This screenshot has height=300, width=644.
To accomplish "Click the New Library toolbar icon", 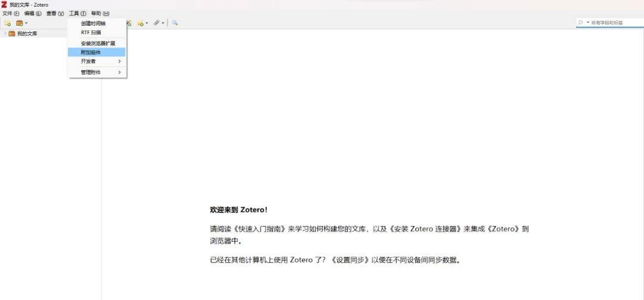I will (x=19, y=23).
